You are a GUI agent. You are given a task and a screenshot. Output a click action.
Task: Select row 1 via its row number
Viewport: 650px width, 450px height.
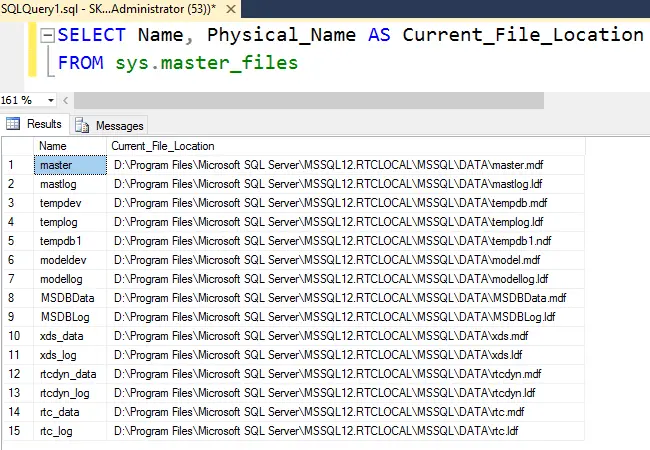click(x=19, y=165)
